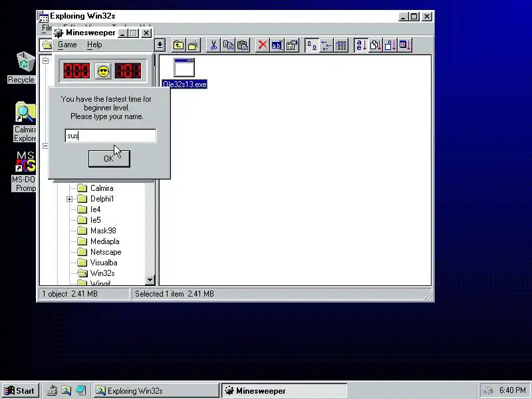This screenshot has height=399, width=532.
Task: Sort files by name icon
Action: [x=360, y=45]
